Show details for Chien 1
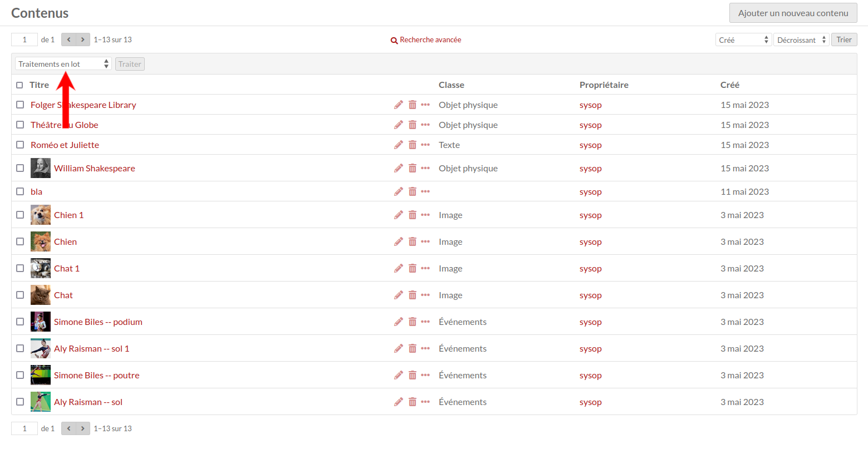The width and height of the screenshot is (868, 449). [425, 215]
